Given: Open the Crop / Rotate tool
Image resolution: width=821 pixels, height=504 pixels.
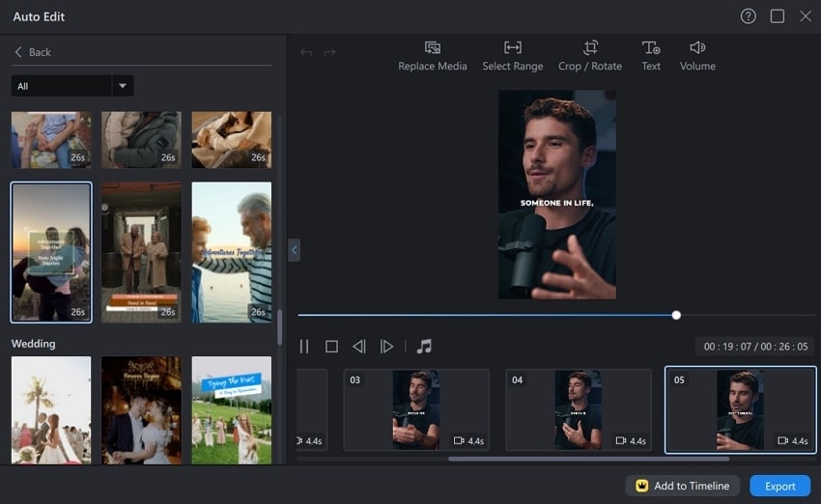Looking at the screenshot, I should (x=590, y=56).
